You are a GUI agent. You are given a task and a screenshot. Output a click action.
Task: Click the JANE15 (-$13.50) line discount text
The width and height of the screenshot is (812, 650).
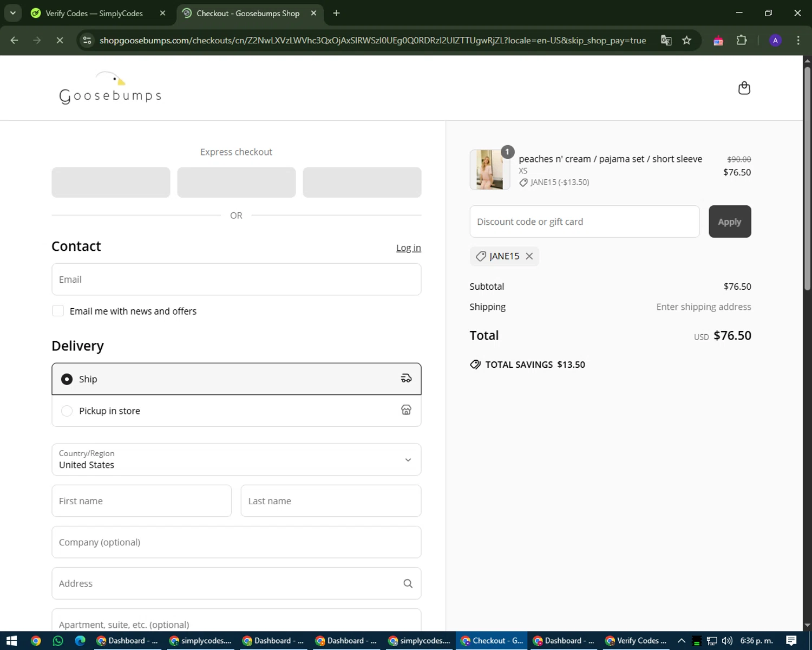pyautogui.click(x=560, y=182)
